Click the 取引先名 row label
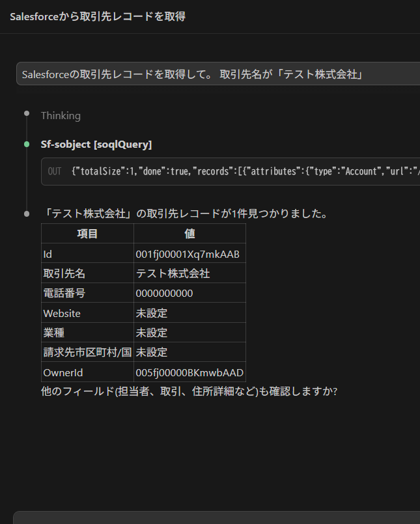This screenshot has height=524, width=420. click(64, 273)
